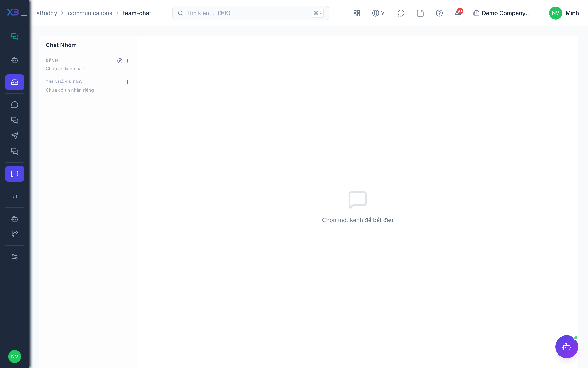
Task: Open the single speech bubble sidebar icon
Action: pos(14,105)
